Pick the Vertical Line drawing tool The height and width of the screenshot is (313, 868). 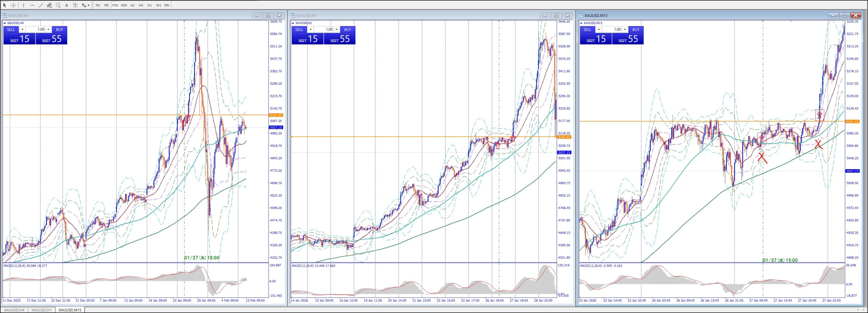click(x=23, y=5)
